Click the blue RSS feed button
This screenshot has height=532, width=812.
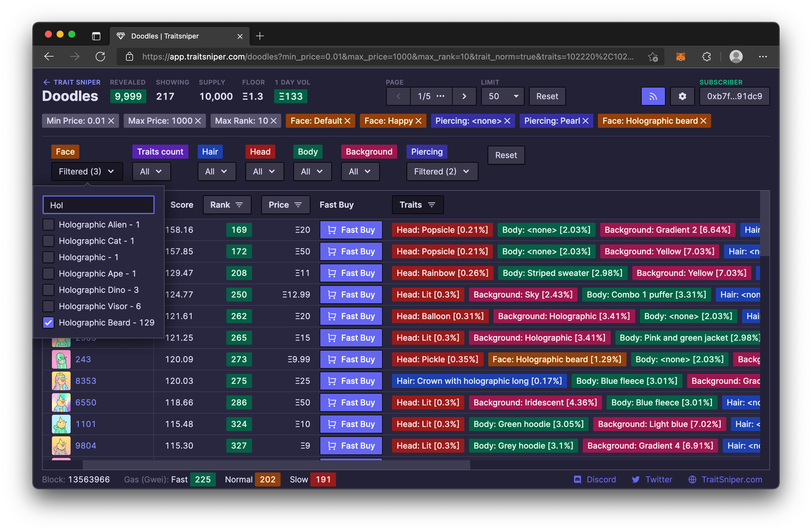click(653, 96)
